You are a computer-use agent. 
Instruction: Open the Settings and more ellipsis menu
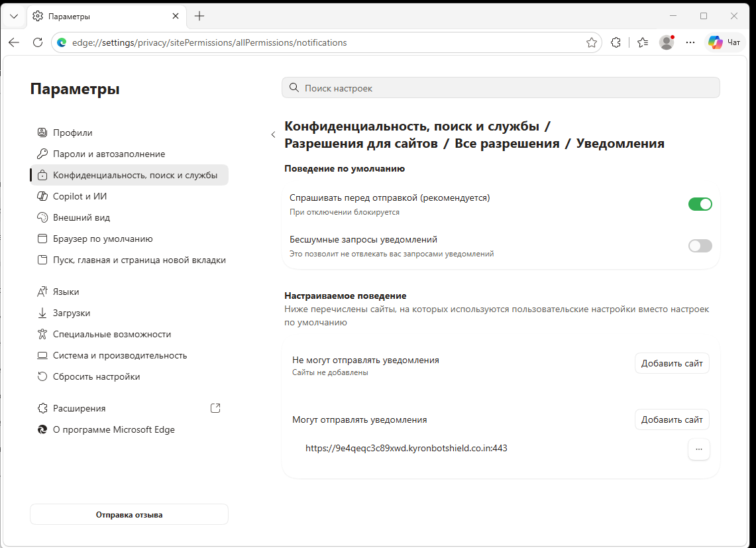[690, 42]
